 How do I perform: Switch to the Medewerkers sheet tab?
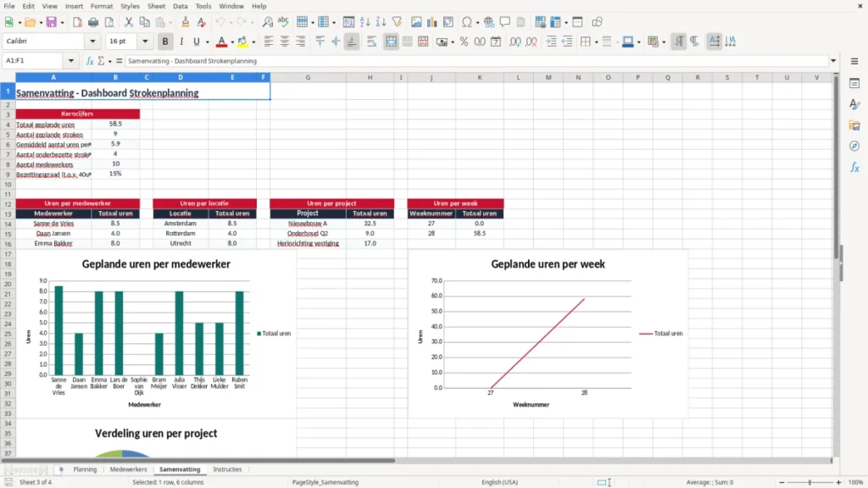pos(129,469)
